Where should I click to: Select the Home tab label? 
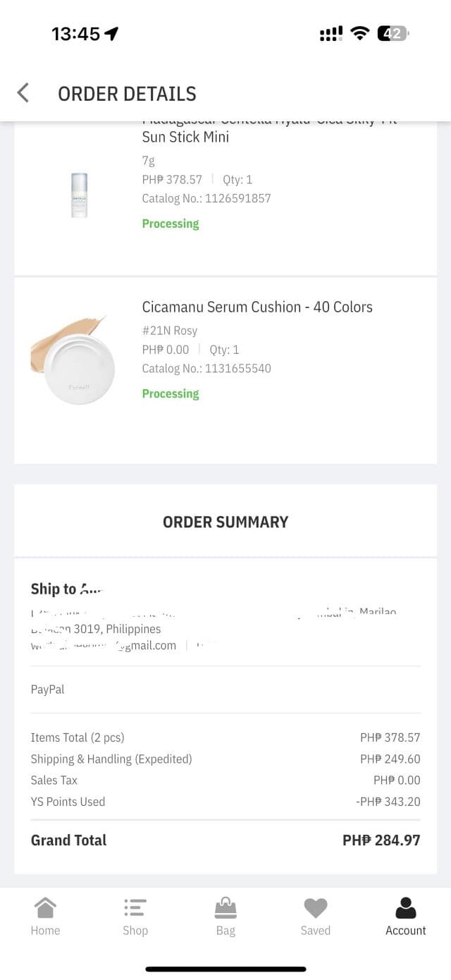(x=45, y=931)
